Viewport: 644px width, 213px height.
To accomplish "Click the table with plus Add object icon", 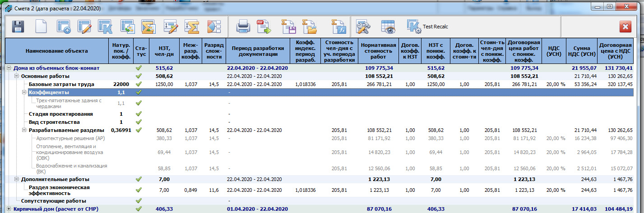I will click(x=64, y=27).
